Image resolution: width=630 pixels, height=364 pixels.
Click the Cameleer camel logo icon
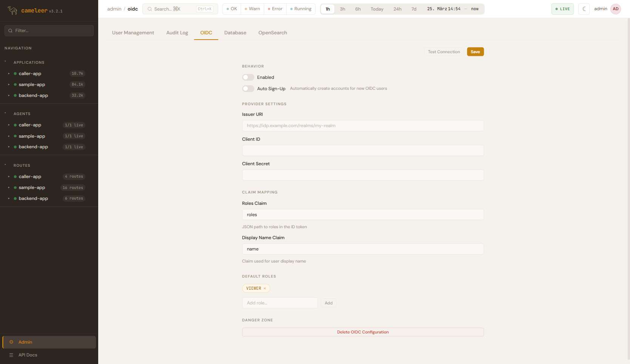12,11
